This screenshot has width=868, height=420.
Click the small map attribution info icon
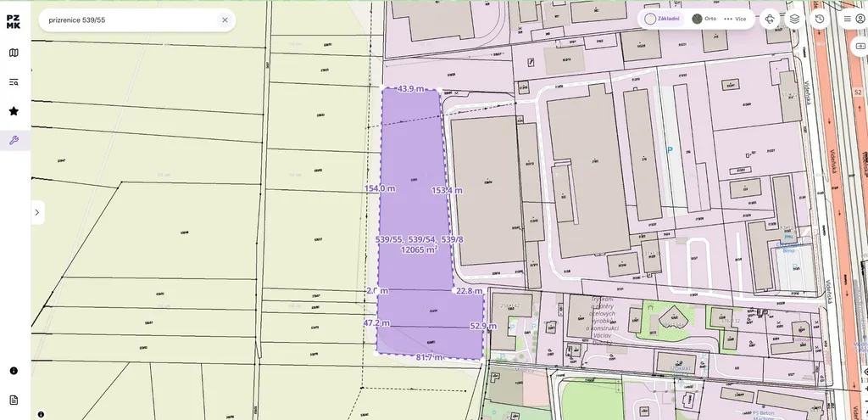(41, 414)
